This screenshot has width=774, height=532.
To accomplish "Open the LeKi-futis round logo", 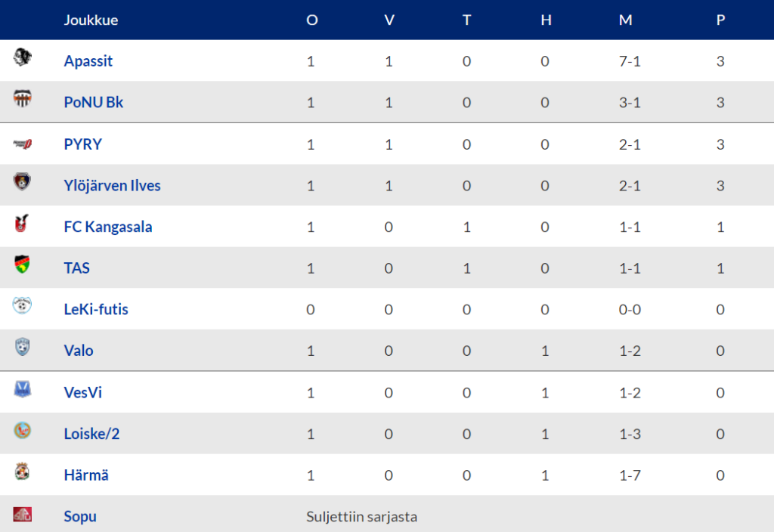I will tap(22, 305).
